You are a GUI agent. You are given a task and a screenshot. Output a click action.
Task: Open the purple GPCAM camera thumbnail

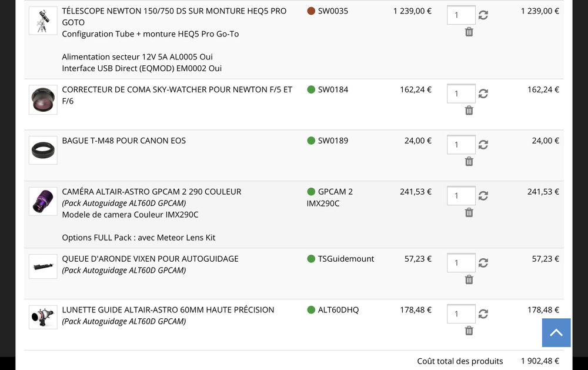coord(43,201)
